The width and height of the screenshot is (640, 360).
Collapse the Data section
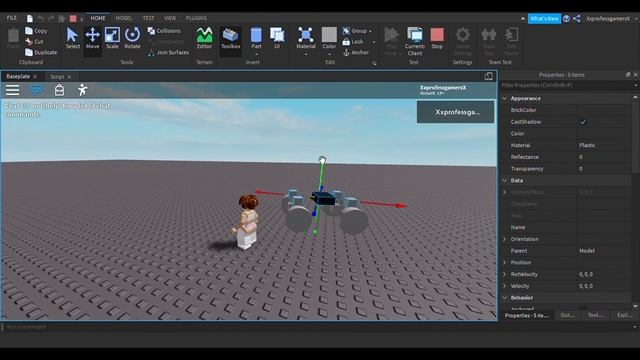(x=505, y=180)
